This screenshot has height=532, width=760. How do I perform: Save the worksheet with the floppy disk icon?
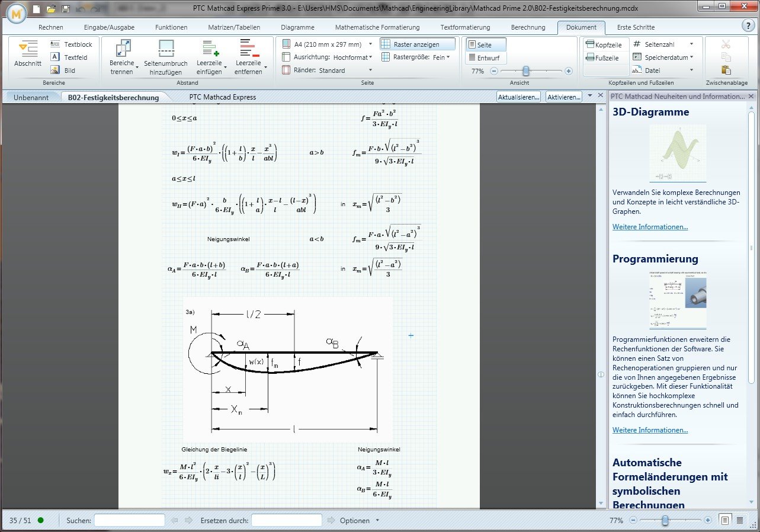pyautogui.click(x=66, y=9)
